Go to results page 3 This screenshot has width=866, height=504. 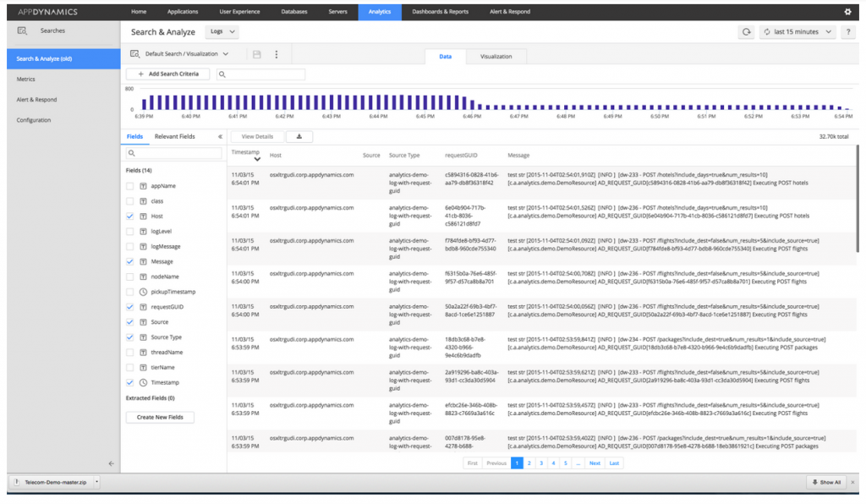[541, 463]
